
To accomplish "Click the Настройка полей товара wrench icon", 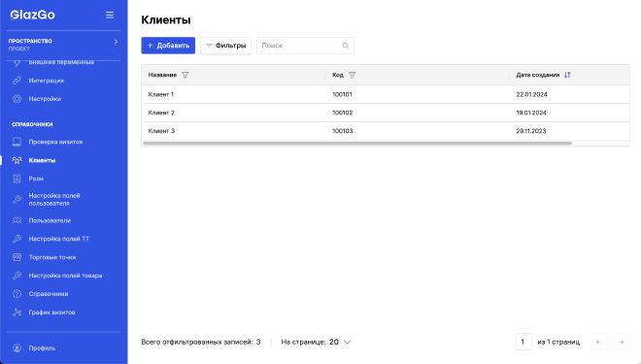I will 17,276.
